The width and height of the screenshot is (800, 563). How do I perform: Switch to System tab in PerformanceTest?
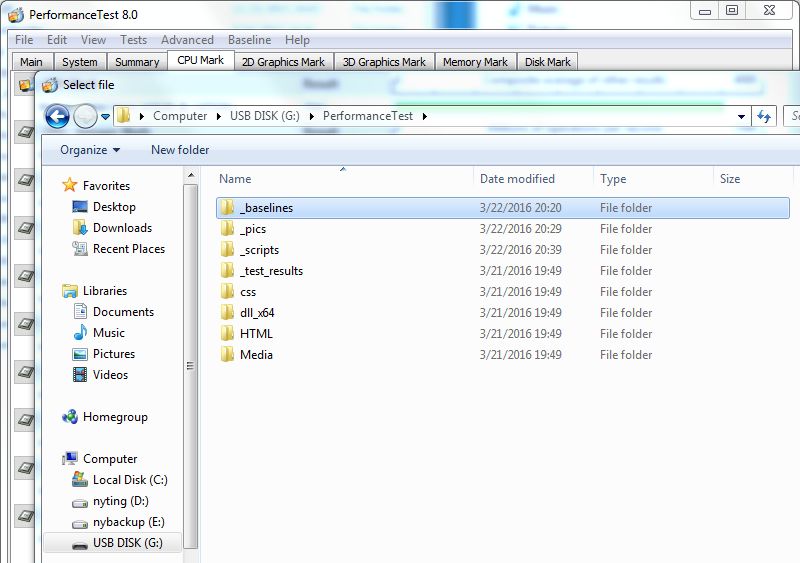[x=80, y=62]
